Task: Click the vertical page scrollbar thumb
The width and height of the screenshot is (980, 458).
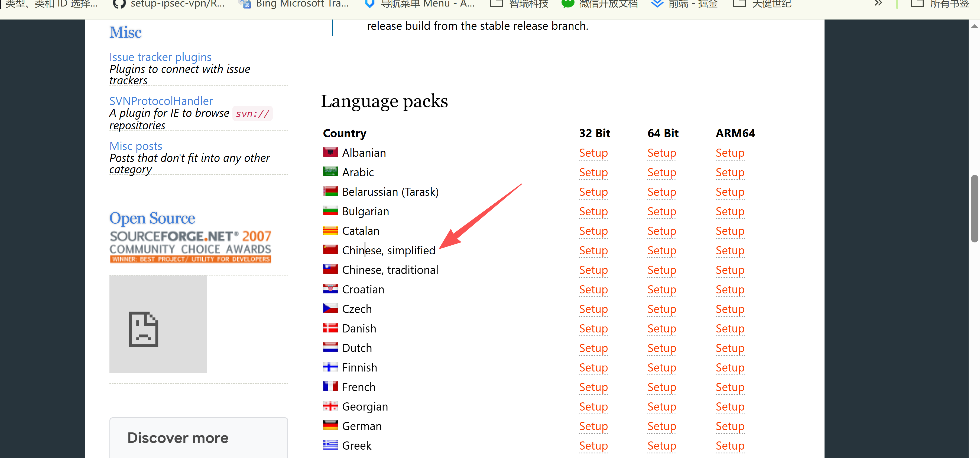Action: (x=974, y=208)
